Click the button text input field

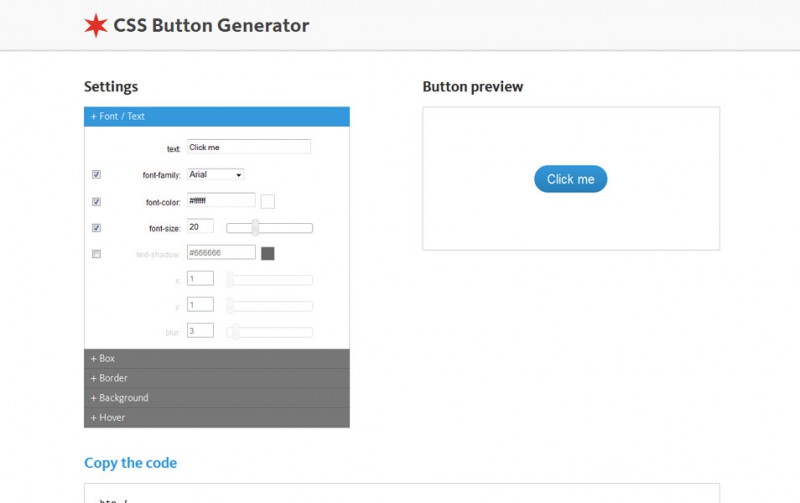pos(249,147)
